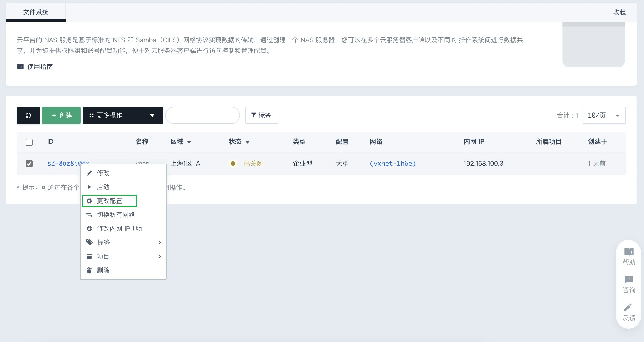The height and width of the screenshot is (342, 644).
Task: Click the 192.168.100.3 IP cell
Action: pyautogui.click(x=483, y=163)
